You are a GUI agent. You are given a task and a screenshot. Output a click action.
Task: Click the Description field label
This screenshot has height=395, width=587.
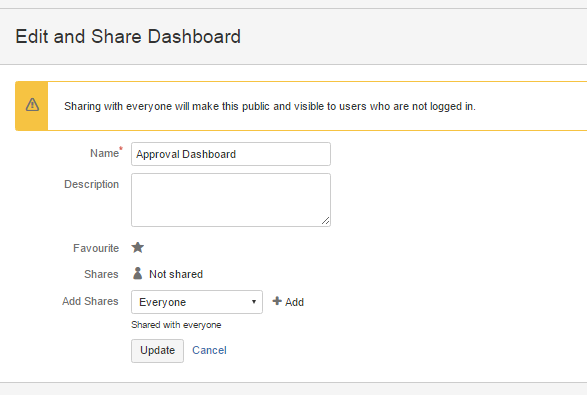[x=91, y=184]
